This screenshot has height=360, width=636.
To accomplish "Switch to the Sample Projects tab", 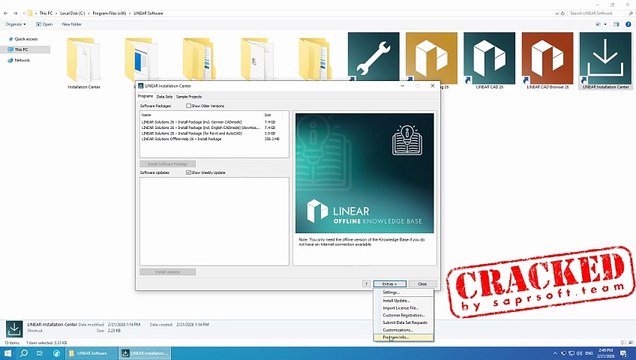I will coord(189,97).
